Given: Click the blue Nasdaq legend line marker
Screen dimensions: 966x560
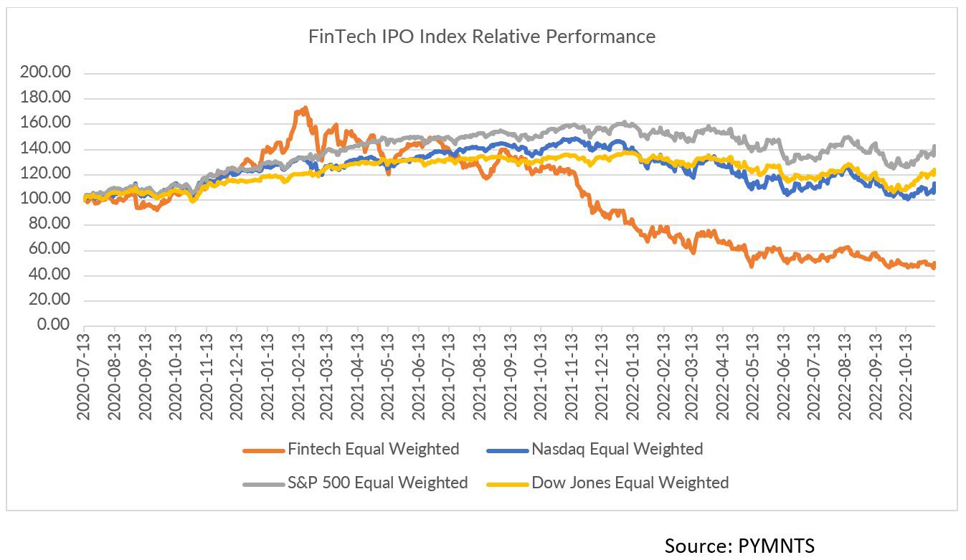Looking at the screenshot, I should (x=507, y=450).
